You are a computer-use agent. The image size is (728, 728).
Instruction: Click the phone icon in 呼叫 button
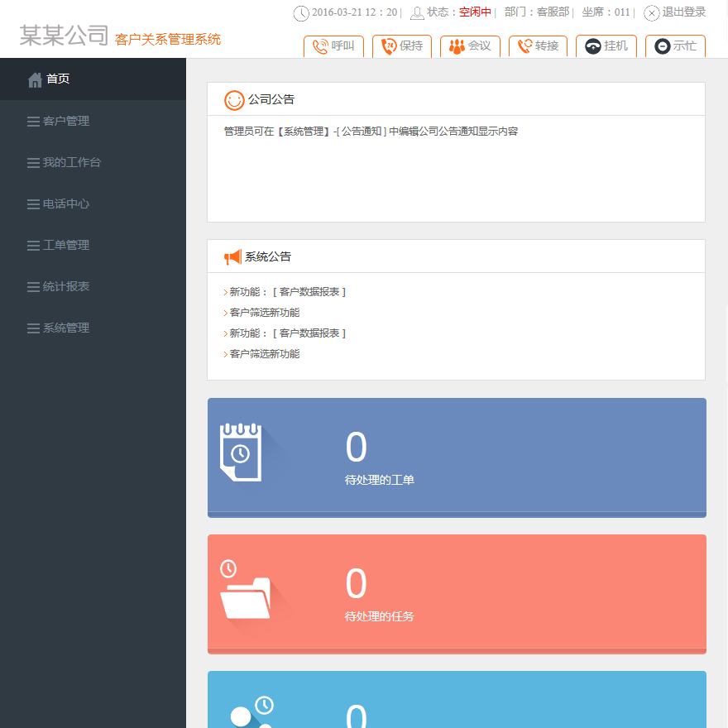click(x=320, y=46)
